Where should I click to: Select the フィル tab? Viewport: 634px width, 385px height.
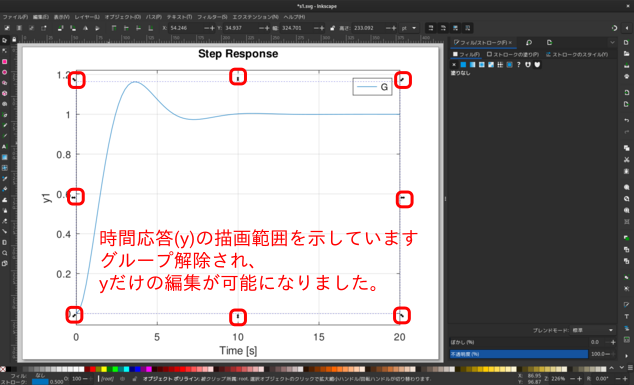[466, 54]
